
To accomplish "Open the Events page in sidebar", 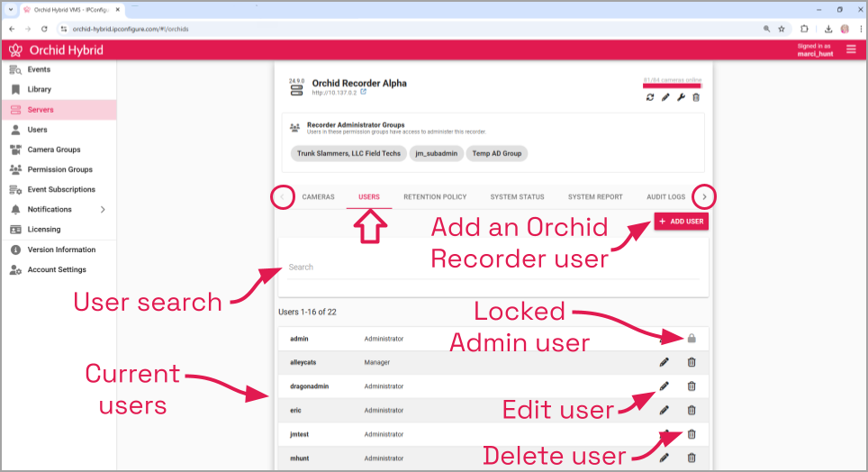I will (39, 69).
